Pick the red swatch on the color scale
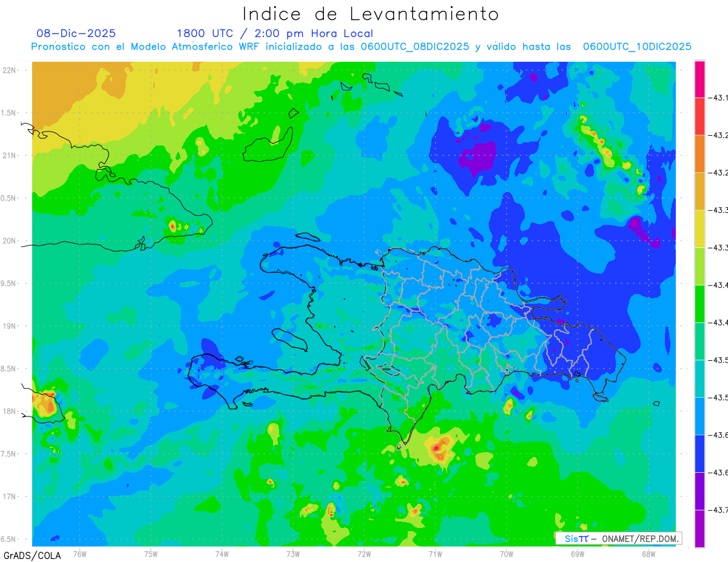Viewport: 728px width, 562px height. point(699,116)
